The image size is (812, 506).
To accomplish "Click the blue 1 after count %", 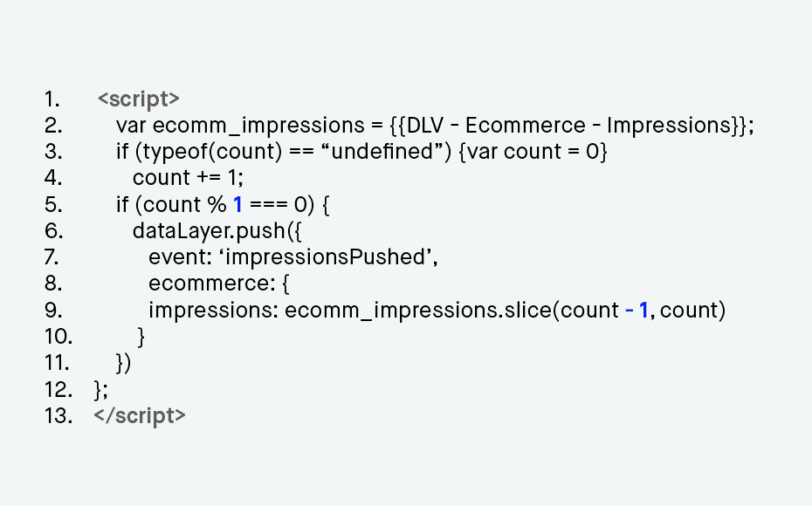I will [237, 204].
